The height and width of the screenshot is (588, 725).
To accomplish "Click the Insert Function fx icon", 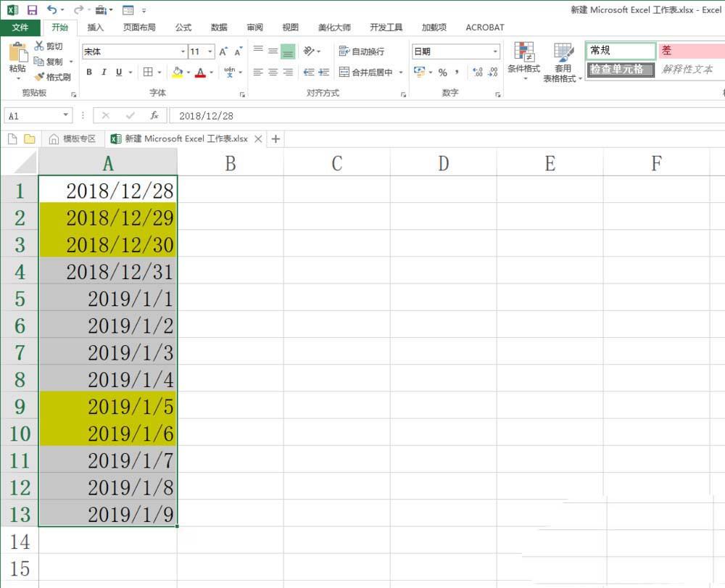I will 154,115.
